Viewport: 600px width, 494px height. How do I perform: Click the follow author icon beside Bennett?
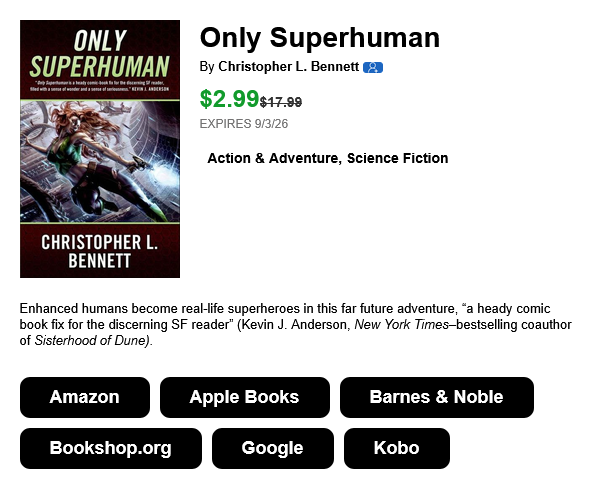pos(373,67)
